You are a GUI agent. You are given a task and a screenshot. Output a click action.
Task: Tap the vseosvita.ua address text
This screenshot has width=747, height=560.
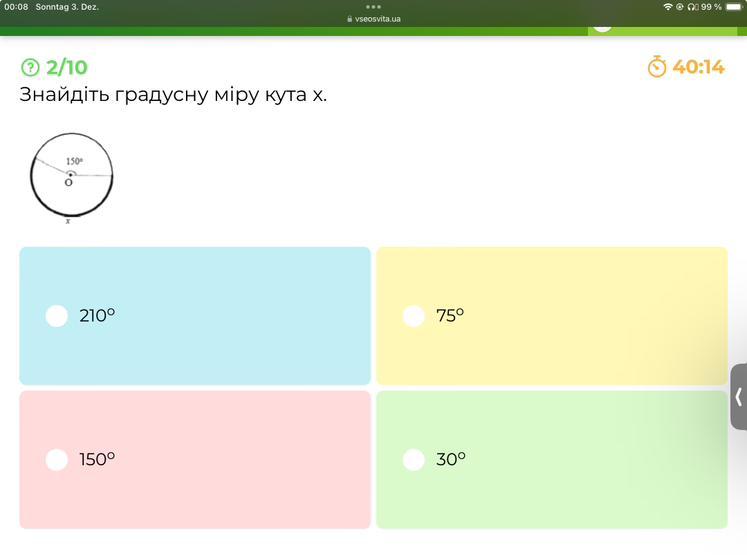(378, 19)
